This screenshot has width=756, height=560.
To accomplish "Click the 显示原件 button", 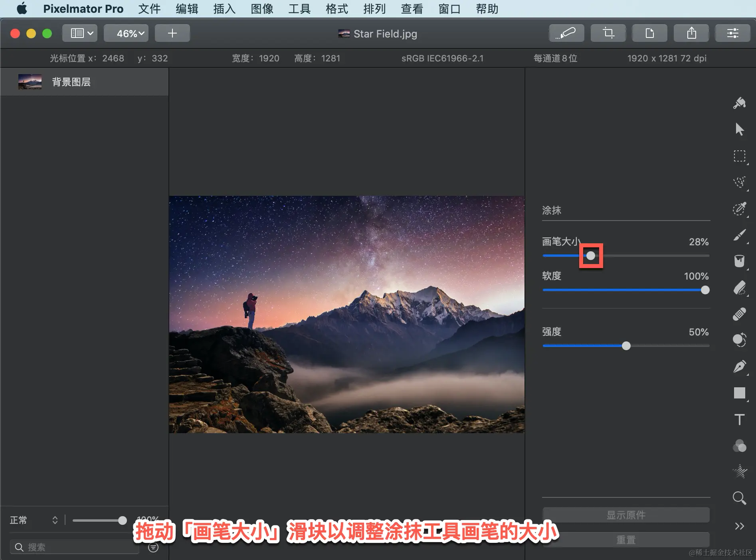I will [626, 515].
